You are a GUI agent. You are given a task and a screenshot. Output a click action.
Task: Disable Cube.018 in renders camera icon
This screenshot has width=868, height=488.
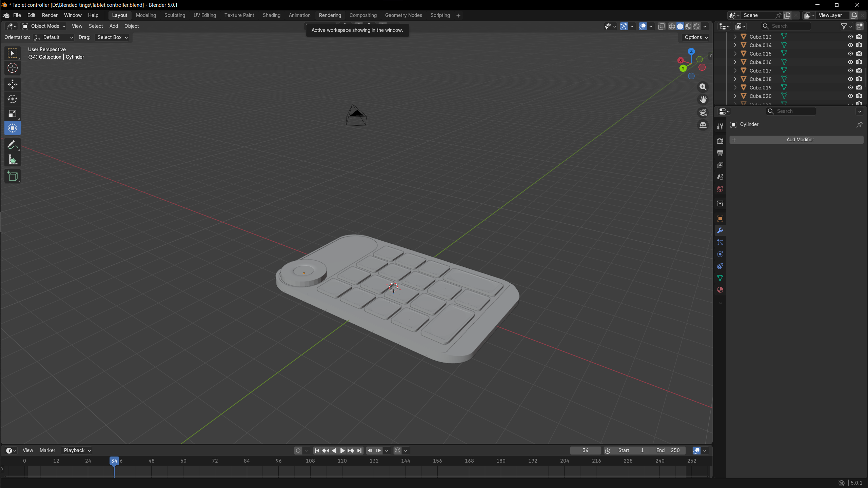859,79
